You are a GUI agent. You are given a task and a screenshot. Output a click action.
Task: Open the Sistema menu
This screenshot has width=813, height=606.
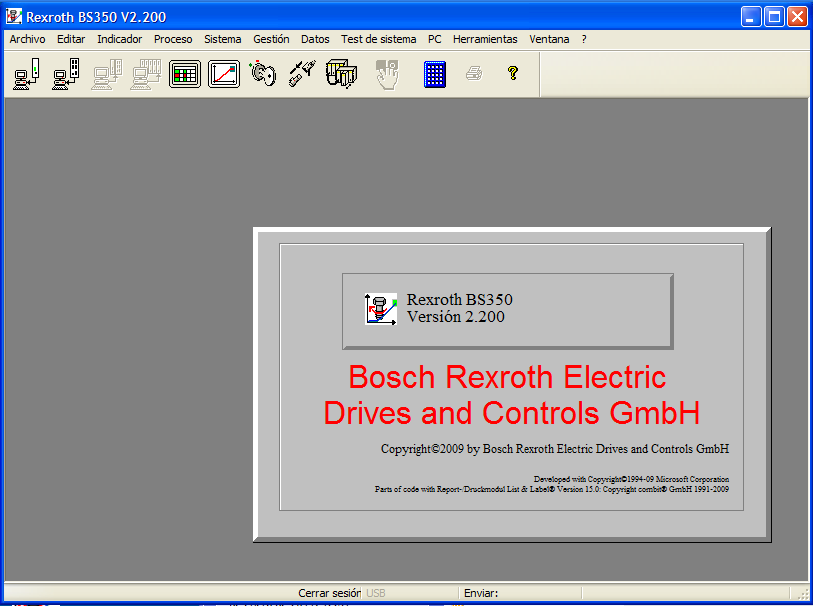223,39
